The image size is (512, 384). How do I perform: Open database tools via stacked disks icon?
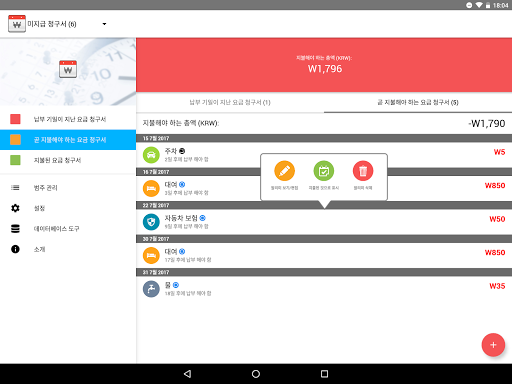click(x=15, y=229)
